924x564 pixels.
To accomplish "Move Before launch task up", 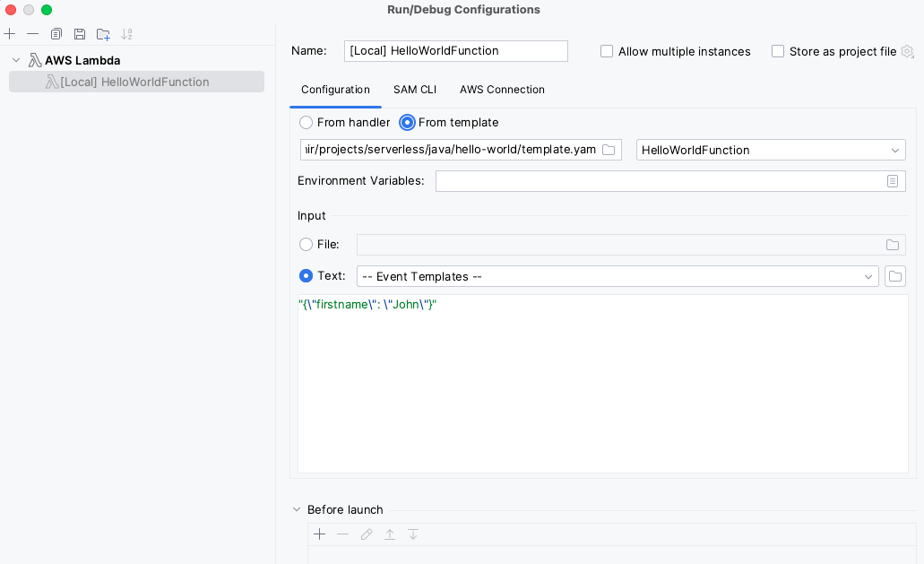I will (x=390, y=534).
